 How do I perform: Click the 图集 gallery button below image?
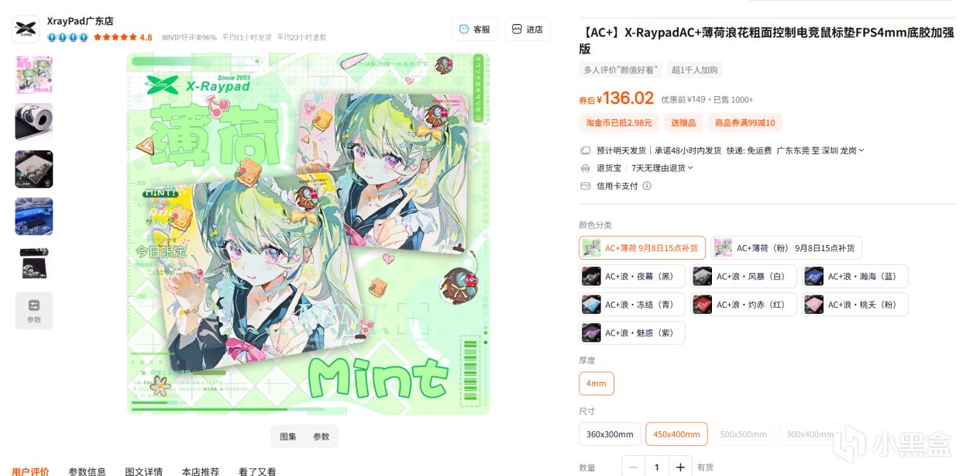click(x=288, y=436)
